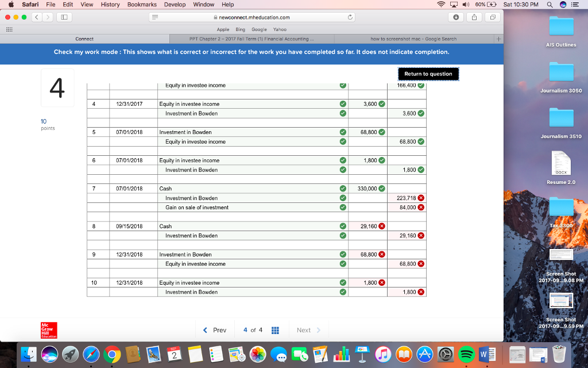Open AIS Outlines folder on desktop
The width and height of the screenshot is (588, 368).
tap(561, 32)
